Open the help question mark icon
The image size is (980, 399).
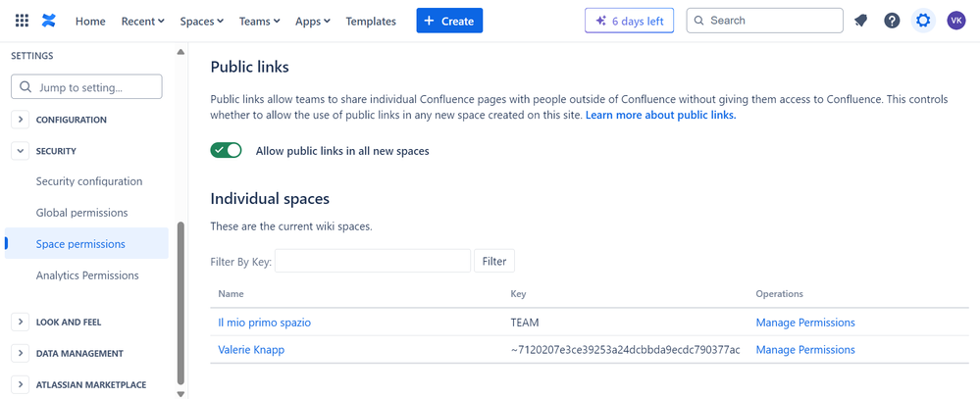point(892,21)
